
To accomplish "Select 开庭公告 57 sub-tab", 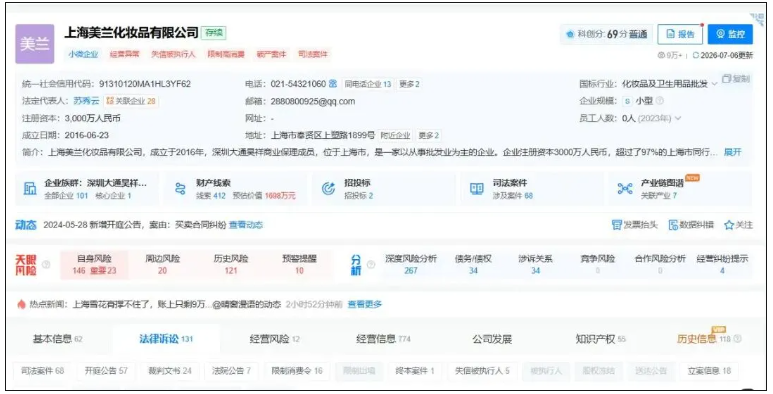I will click(x=106, y=371).
